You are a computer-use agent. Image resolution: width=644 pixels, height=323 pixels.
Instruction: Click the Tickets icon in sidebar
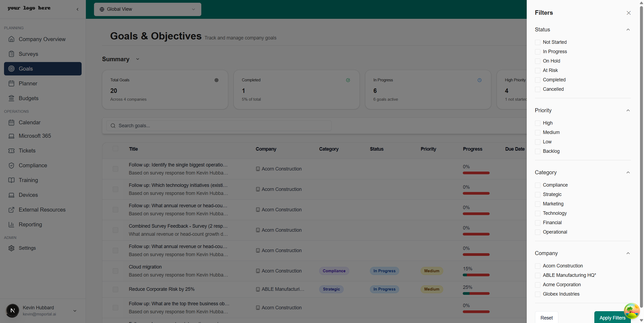pos(11,151)
